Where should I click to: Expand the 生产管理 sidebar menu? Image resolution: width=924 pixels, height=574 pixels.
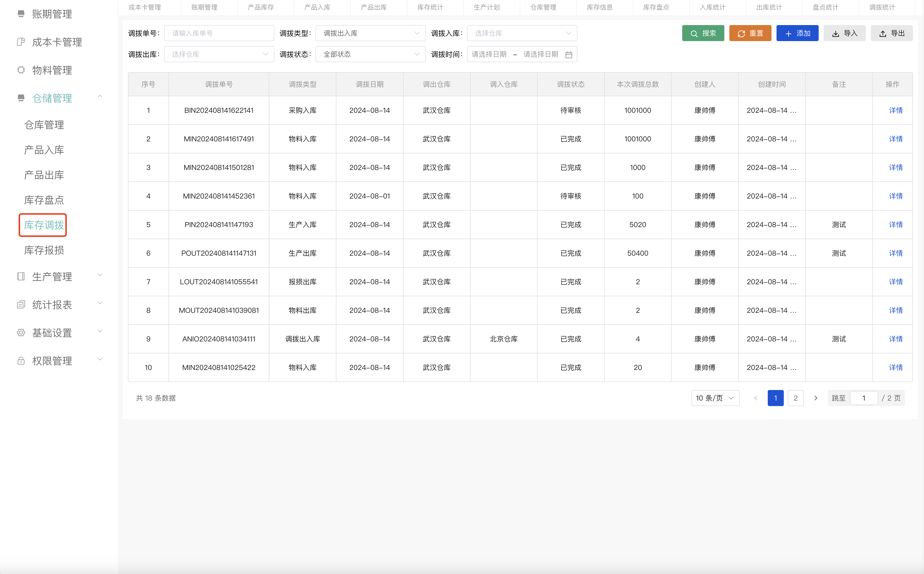100,275
